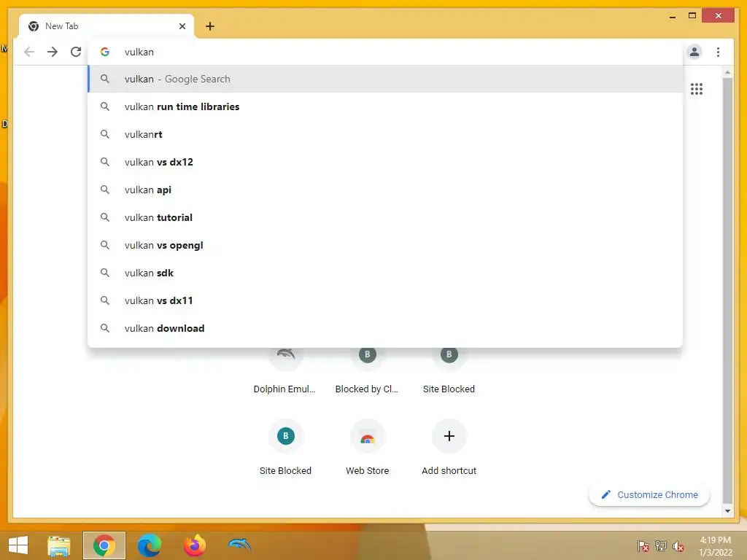Click the scrollbar down arrow
Screen dimensions: 747x560
point(727,511)
